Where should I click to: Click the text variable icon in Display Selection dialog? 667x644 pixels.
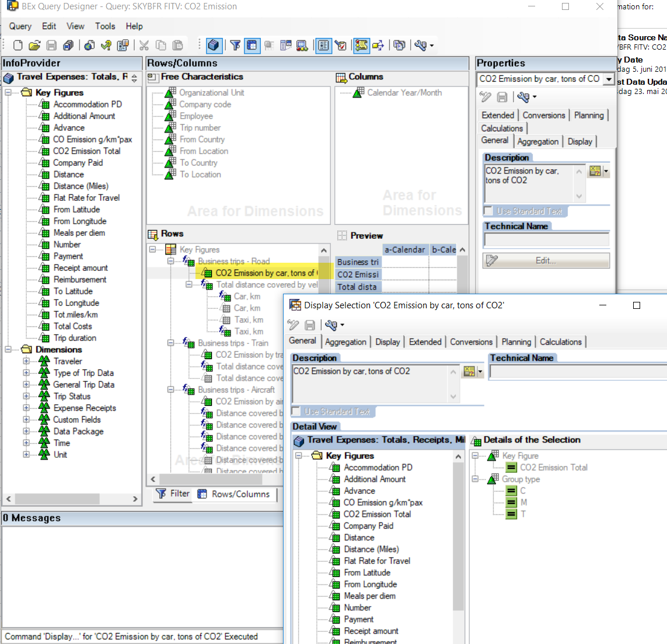point(469,371)
